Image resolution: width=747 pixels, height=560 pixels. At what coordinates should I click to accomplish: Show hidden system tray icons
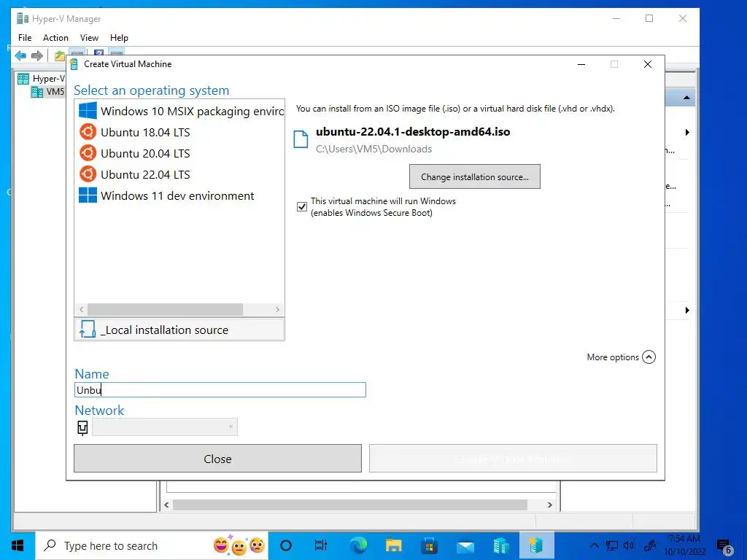tap(594, 545)
